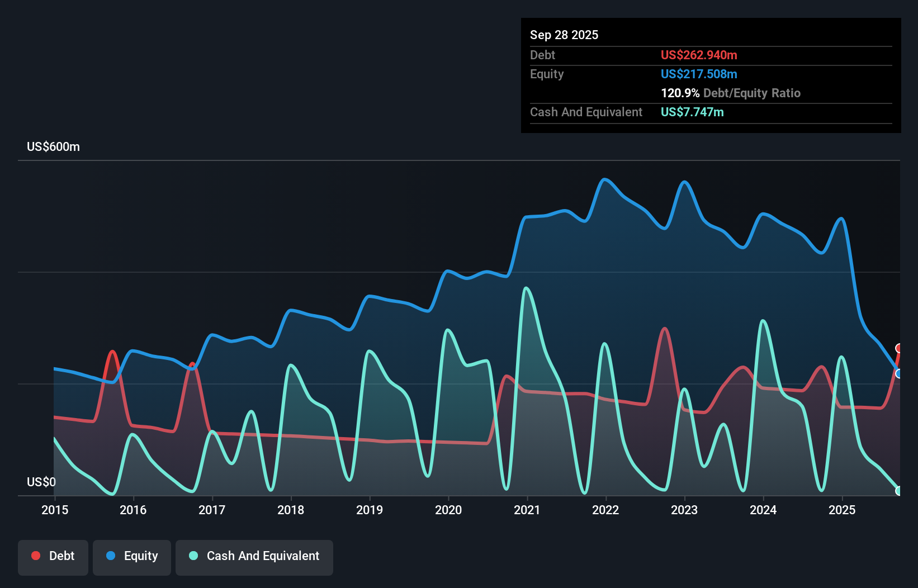Click the Equity color indicator in the tooltip

(699, 74)
